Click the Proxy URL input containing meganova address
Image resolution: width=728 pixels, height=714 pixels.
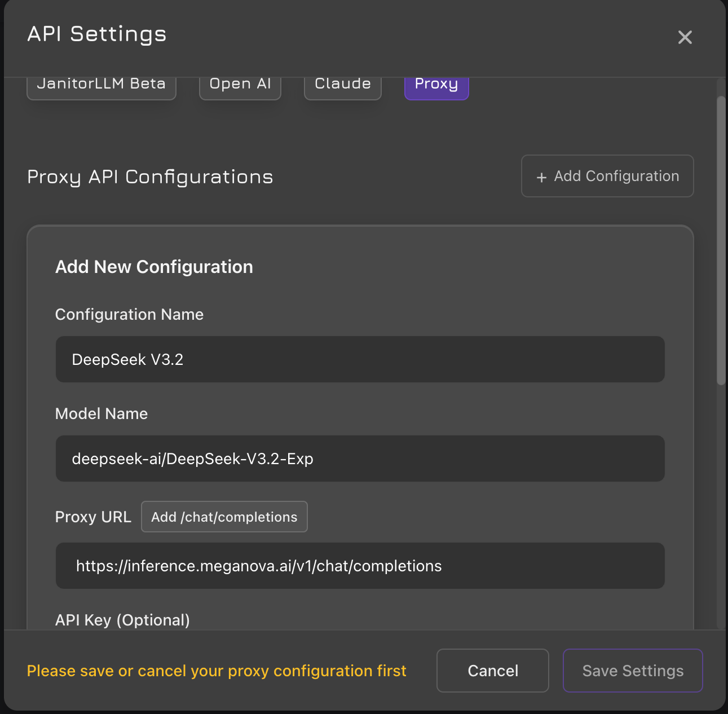tap(360, 566)
